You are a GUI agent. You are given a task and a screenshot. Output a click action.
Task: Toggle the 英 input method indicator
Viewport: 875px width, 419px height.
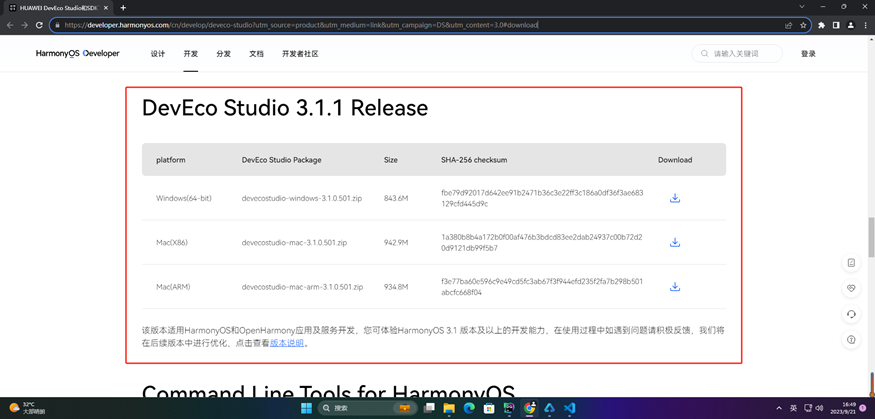pos(794,408)
